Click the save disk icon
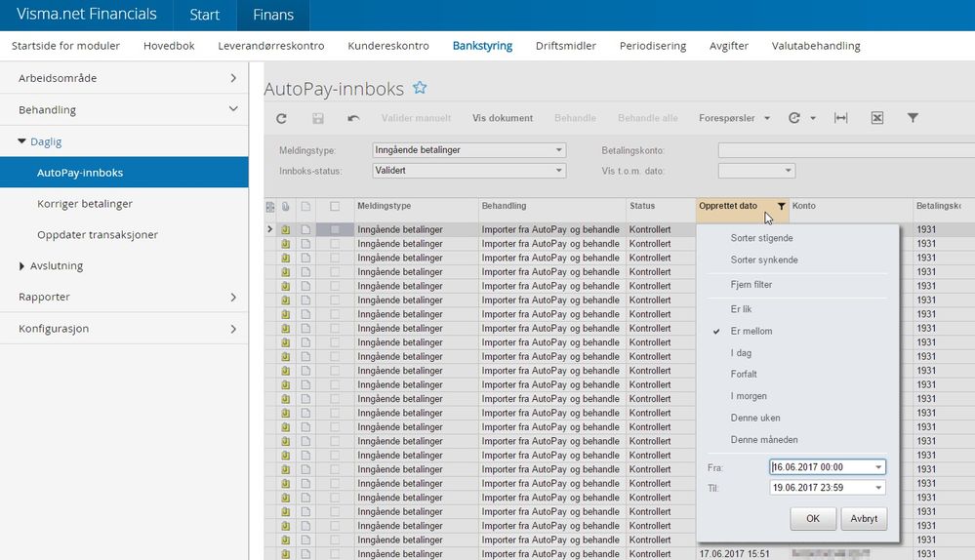 click(318, 118)
